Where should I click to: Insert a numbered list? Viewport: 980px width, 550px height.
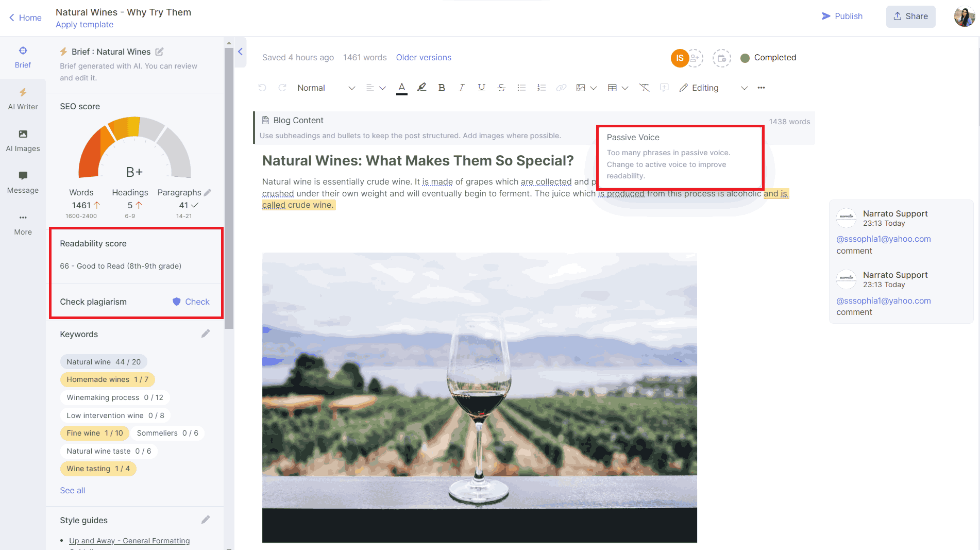[541, 88]
